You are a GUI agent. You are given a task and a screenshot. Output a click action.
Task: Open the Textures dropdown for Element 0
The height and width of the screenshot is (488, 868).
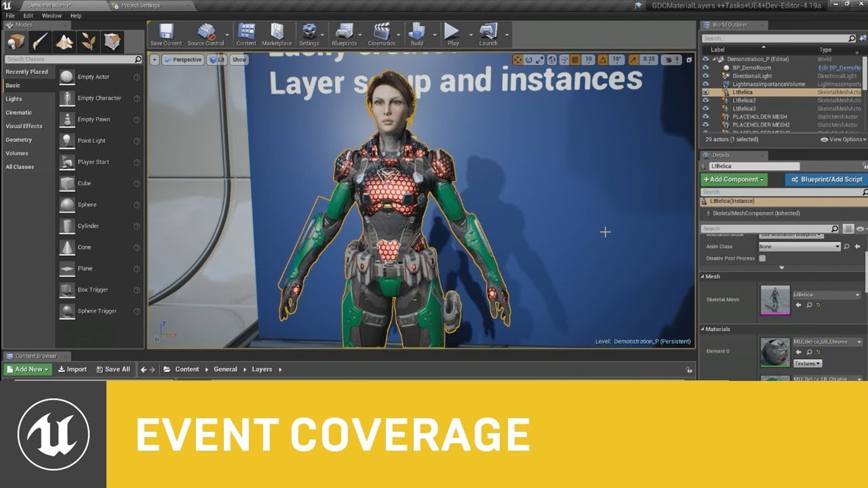(x=807, y=363)
